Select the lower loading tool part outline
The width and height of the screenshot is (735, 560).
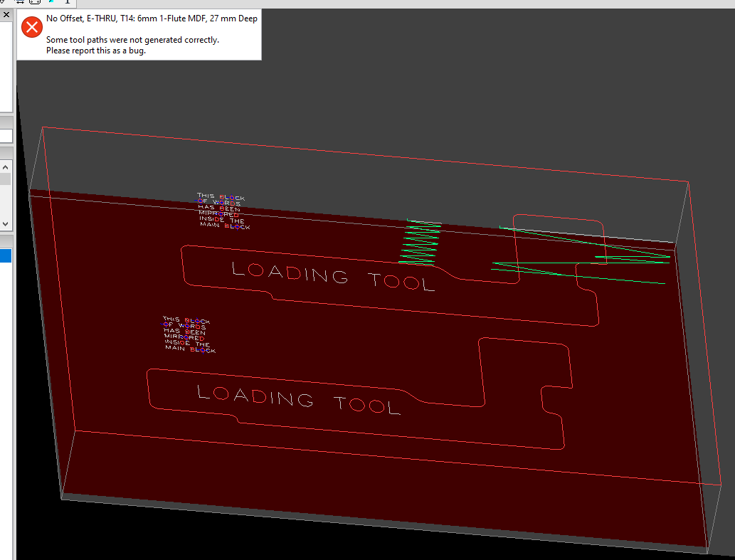(x=359, y=393)
